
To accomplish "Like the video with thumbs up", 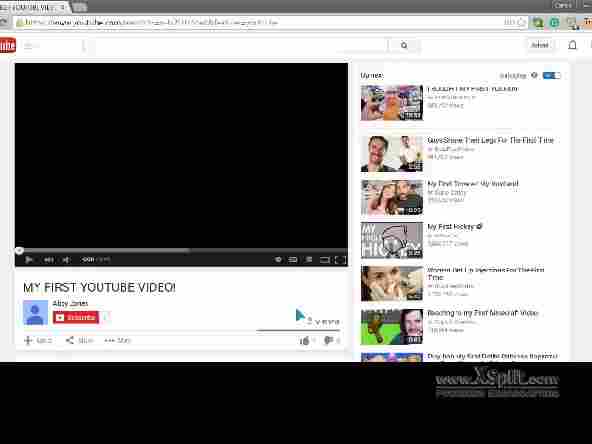I will point(304,341).
